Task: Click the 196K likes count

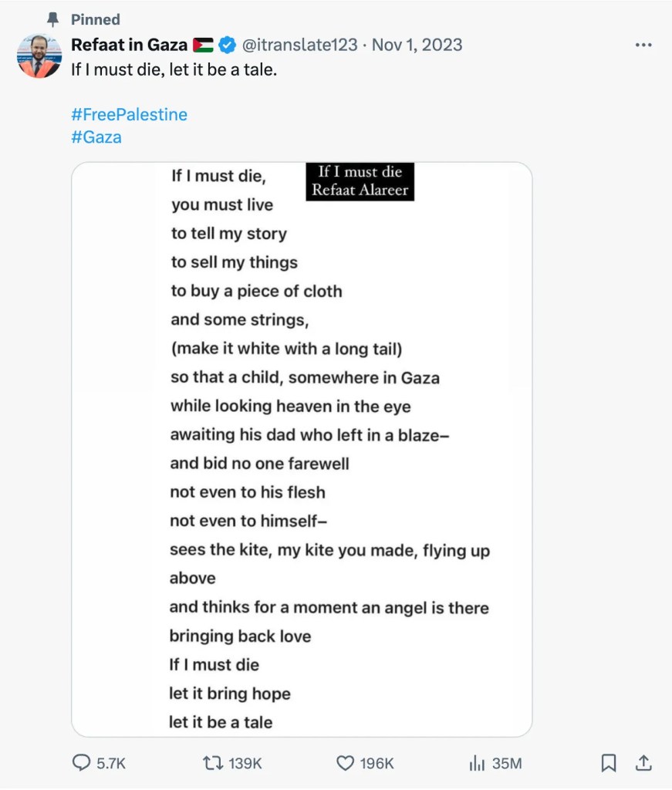Action: pyautogui.click(x=377, y=763)
